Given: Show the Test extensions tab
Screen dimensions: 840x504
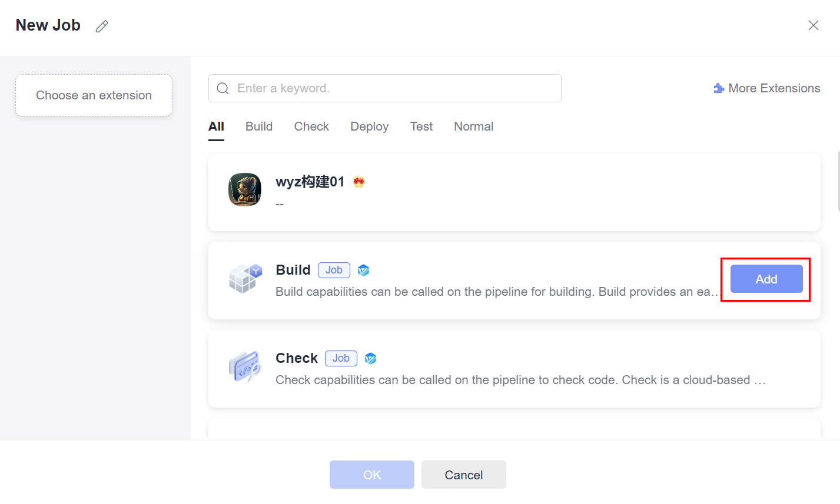Looking at the screenshot, I should (421, 126).
